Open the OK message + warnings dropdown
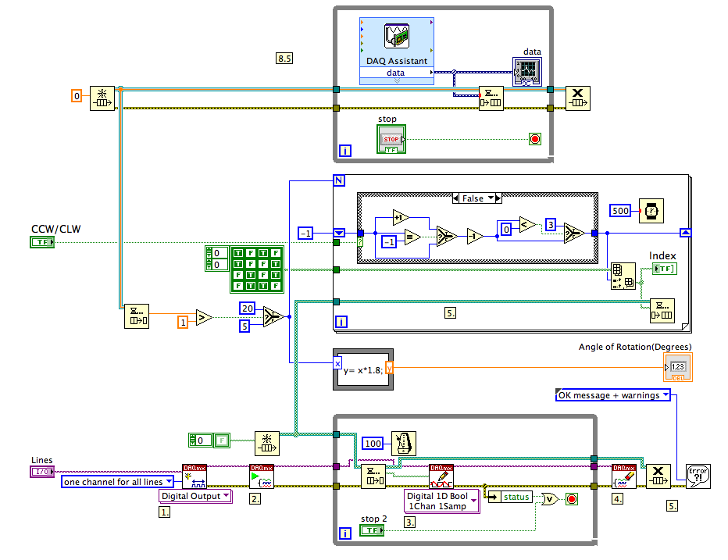728x560 pixels. pyautogui.click(x=613, y=395)
